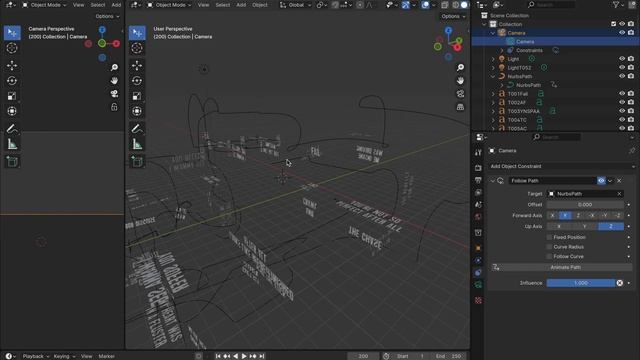The image size is (640, 360).
Task: Enable Fixed Position checkbox
Action: (549, 237)
